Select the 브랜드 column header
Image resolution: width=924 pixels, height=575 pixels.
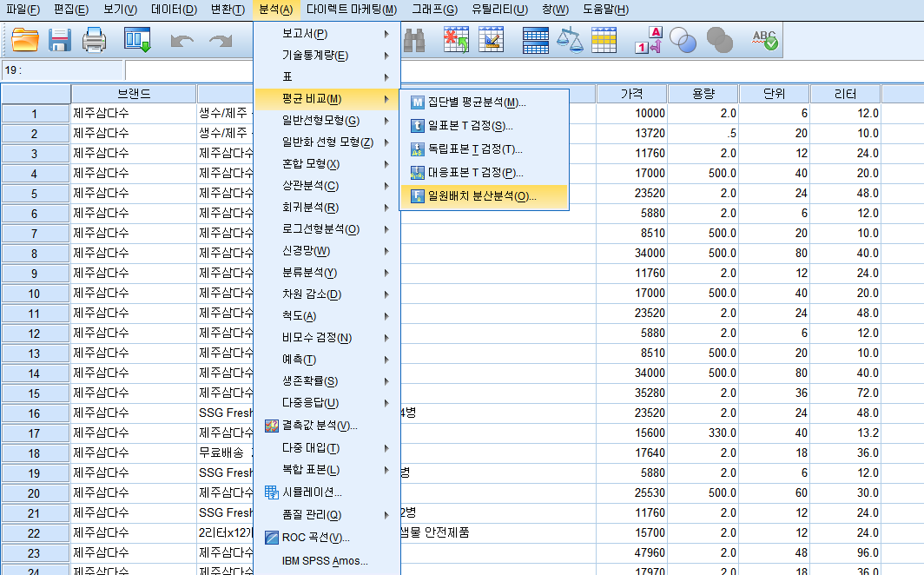pos(134,94)
